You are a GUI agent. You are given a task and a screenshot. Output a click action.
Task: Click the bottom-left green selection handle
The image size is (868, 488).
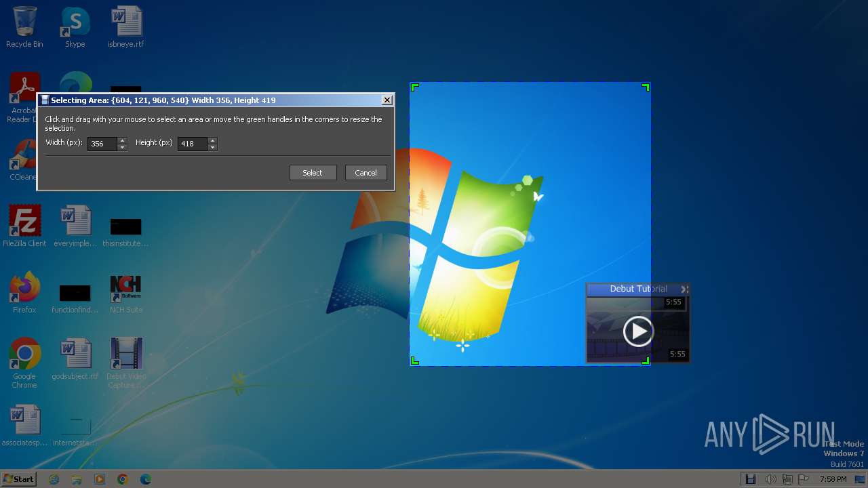click(415, 361)
